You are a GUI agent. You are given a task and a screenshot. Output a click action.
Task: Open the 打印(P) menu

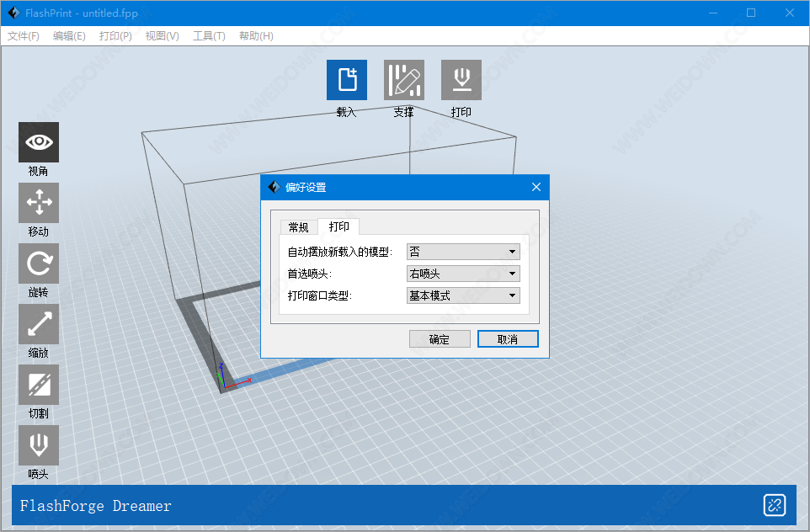point(115,35)
